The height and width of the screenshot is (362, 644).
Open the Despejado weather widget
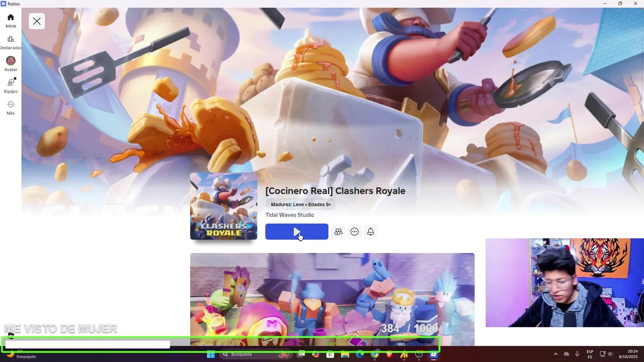click(21, 354)
